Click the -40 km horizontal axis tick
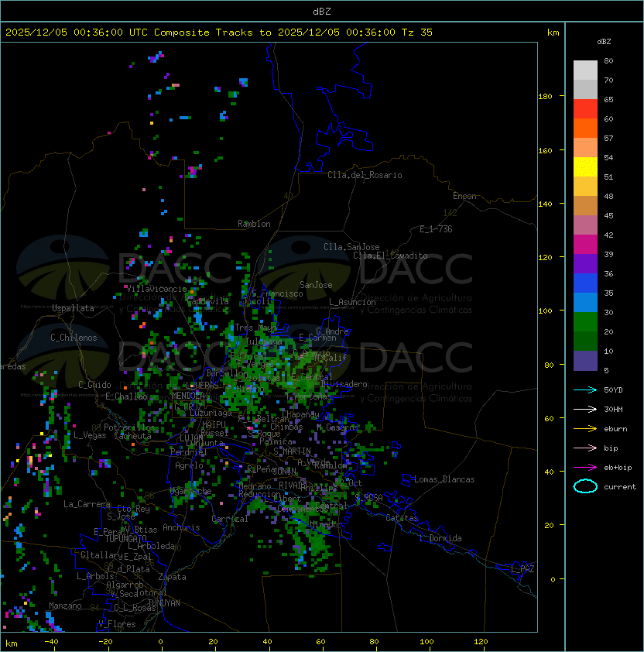The height and width of the screenshot is (652, 644). (x=51, y=642)
